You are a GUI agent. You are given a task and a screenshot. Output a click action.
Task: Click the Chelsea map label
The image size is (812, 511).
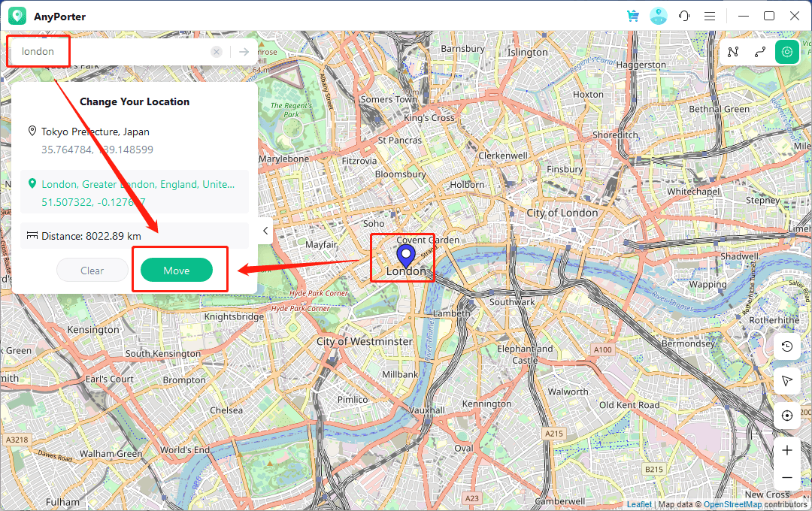click(226, 410)
